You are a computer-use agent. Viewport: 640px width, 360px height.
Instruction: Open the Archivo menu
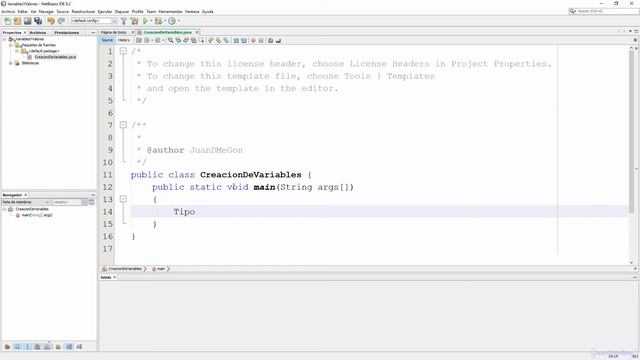click(x=8, y=11)
